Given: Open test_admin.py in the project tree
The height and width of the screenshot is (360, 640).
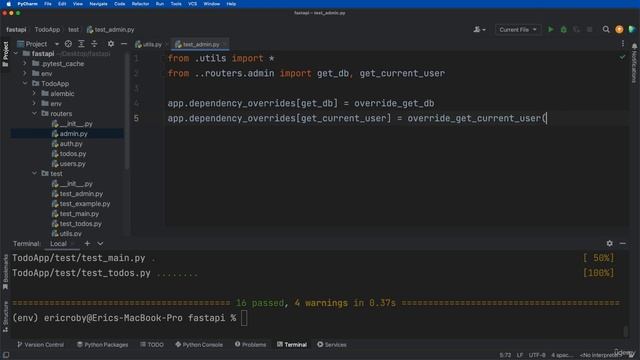Looking at the screenshot, I should (x=78, y=193).
